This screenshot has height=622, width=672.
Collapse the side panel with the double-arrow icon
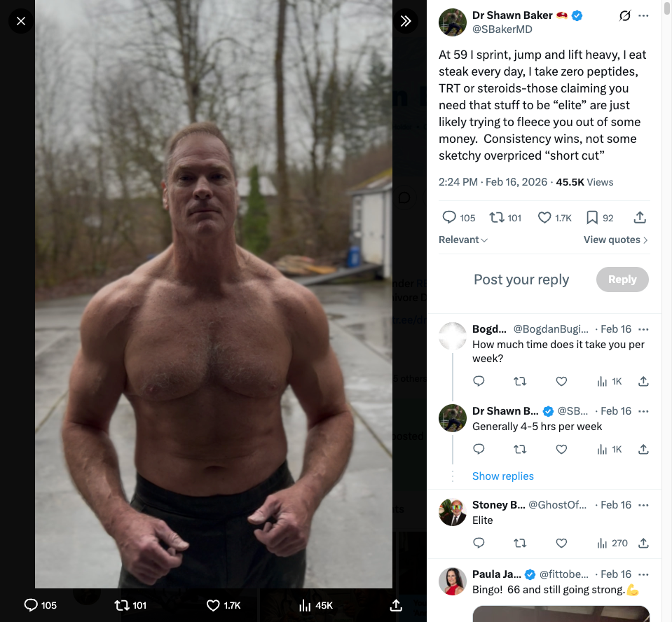point(406,21)
